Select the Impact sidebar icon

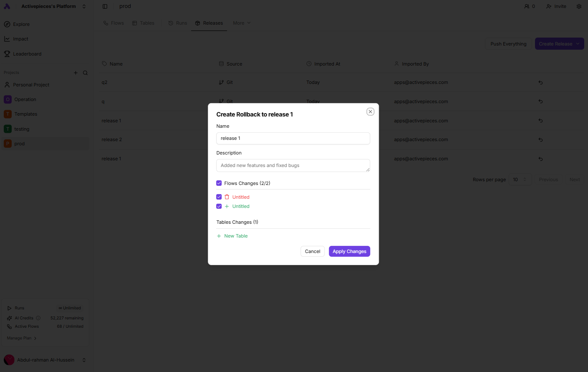(20, 38)
